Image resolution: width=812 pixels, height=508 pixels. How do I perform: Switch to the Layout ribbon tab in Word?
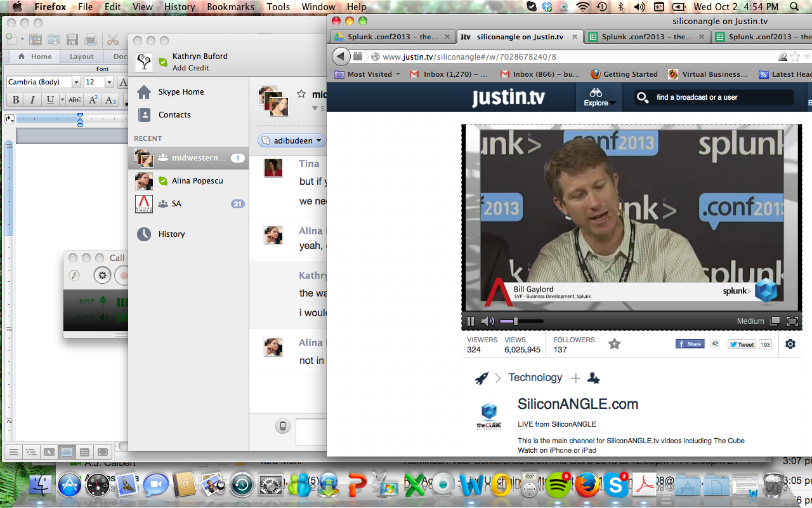point(82,57)
